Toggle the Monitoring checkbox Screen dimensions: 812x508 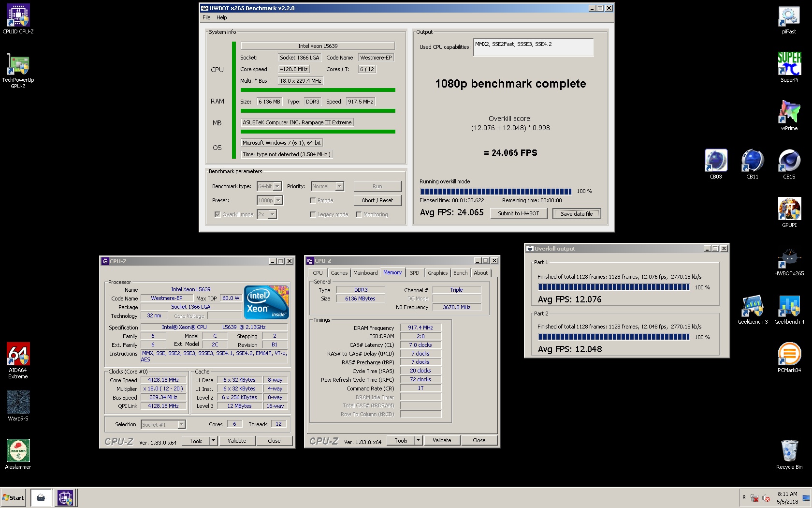click(x=359, y=214)
